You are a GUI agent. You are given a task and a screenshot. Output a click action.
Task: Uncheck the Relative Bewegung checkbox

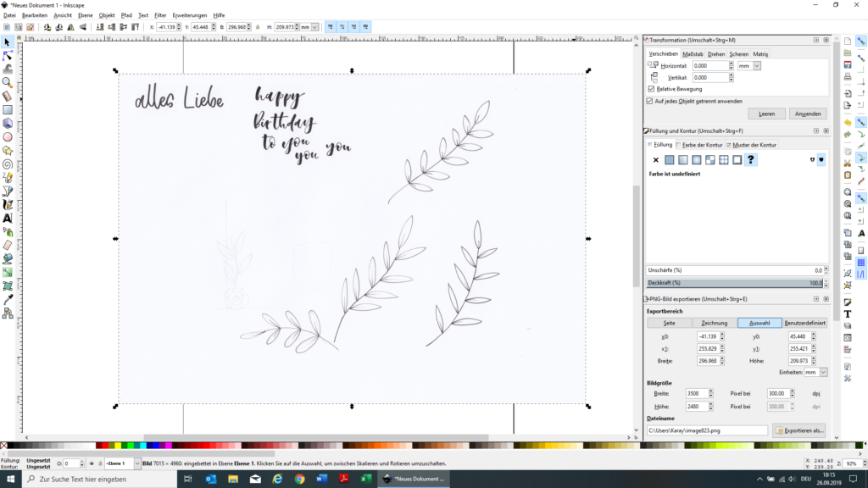tap(651, 89)
